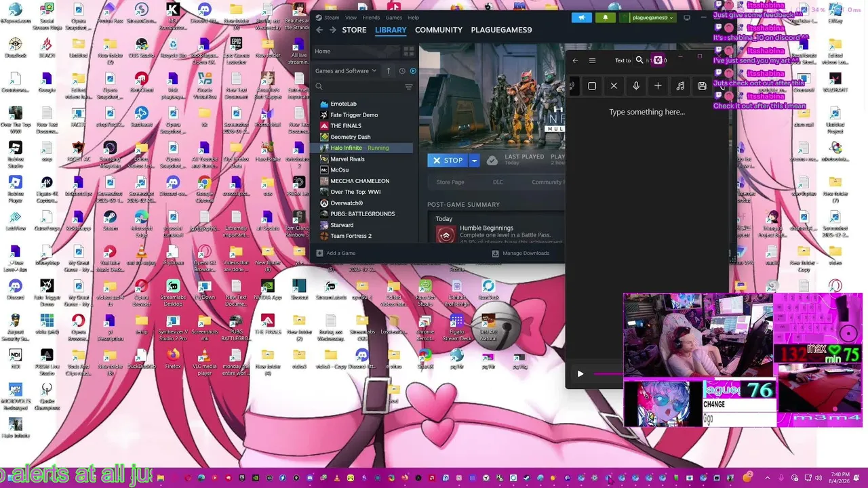This screenshot has height=488, width=868.
Task: Click the music note button in Text to Speech toolbar
Action: [x=680, y=86]
